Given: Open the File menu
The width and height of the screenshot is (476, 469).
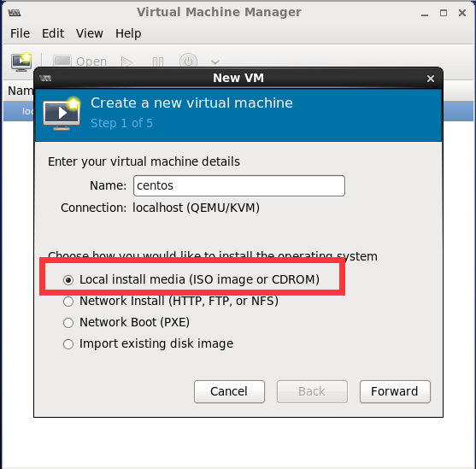Looking at the screenshot, I should (x=20, y=33).
